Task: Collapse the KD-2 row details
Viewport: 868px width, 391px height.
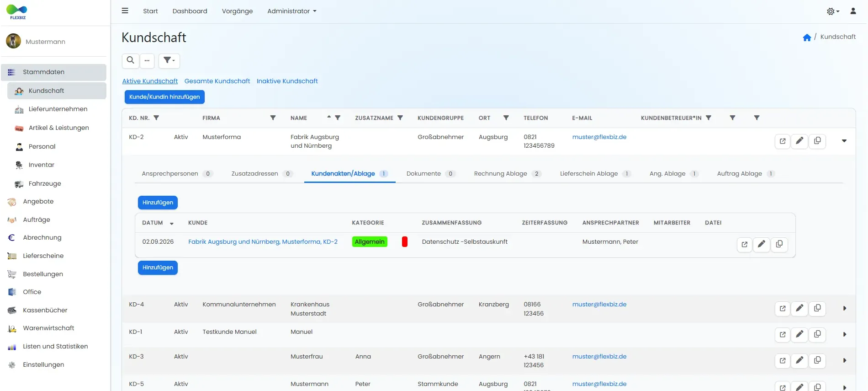Action: [844, 141]
